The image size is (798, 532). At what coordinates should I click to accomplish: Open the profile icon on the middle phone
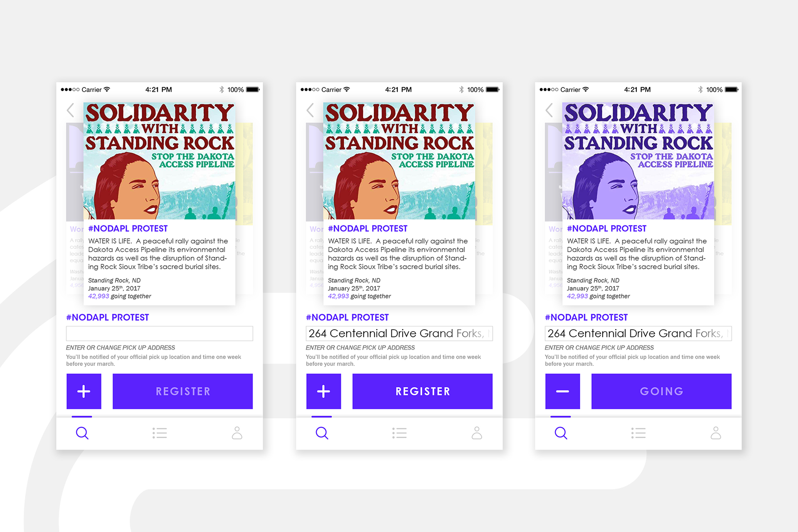click(x=477, y=433)
